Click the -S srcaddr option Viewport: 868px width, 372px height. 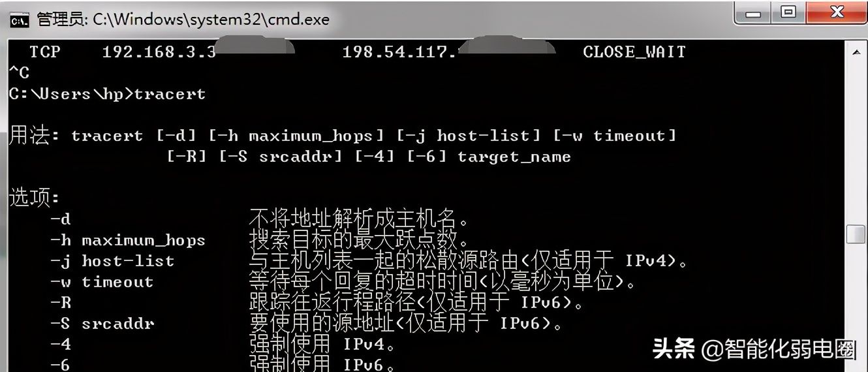point(102,324)
